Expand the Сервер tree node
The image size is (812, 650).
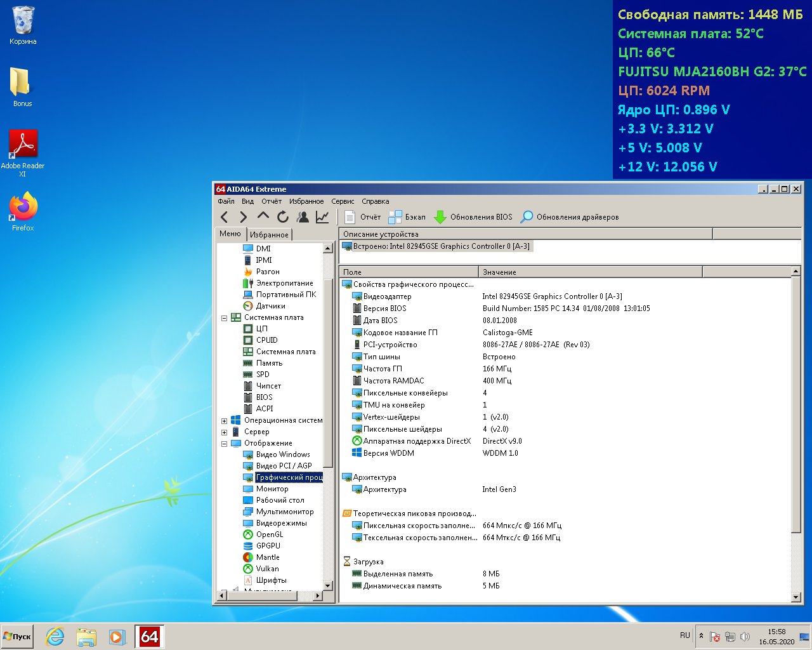click(224, 432)
